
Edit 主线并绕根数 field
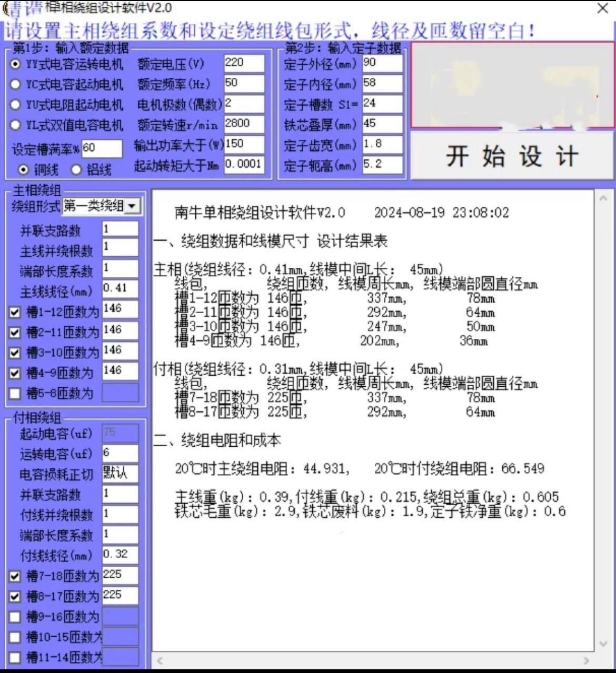click(x=120, y=247)
